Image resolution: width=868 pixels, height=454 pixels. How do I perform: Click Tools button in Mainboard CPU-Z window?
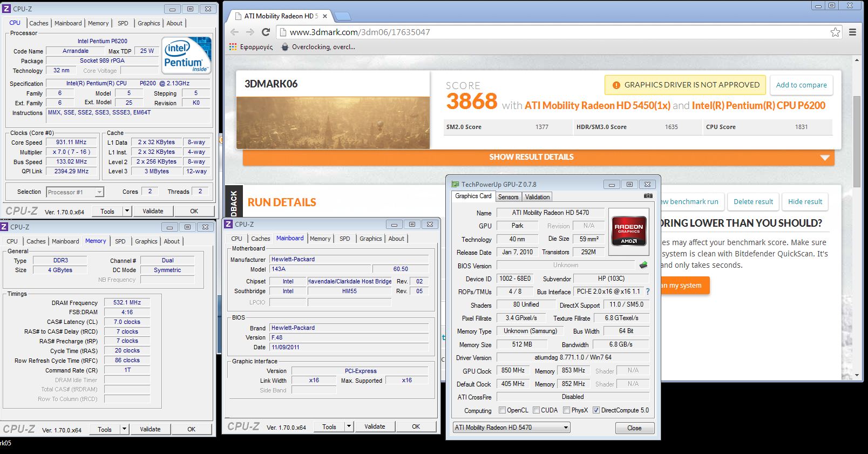(329, 426)
